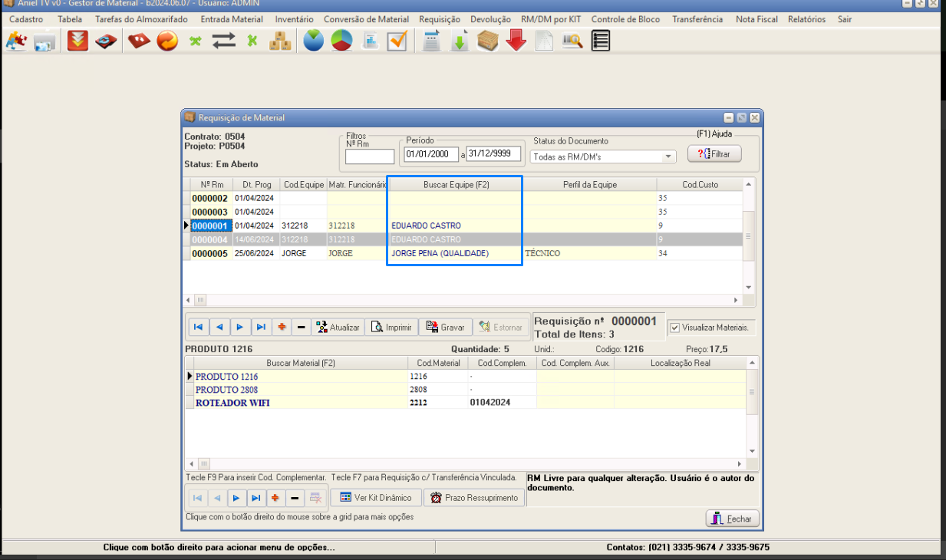The width and height of the screenshot is (946, 560).
Task: Toggle the Visualizar Materiais checkbox
Action: coord(674,328)
